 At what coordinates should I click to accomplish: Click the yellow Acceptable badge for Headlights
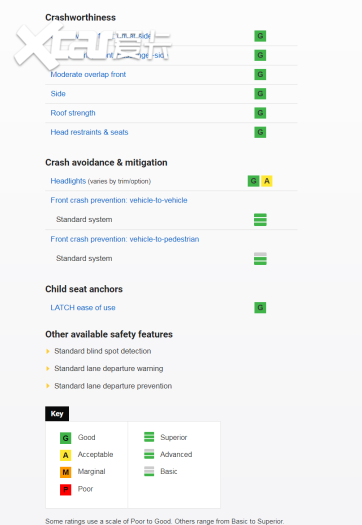(267, 181)
